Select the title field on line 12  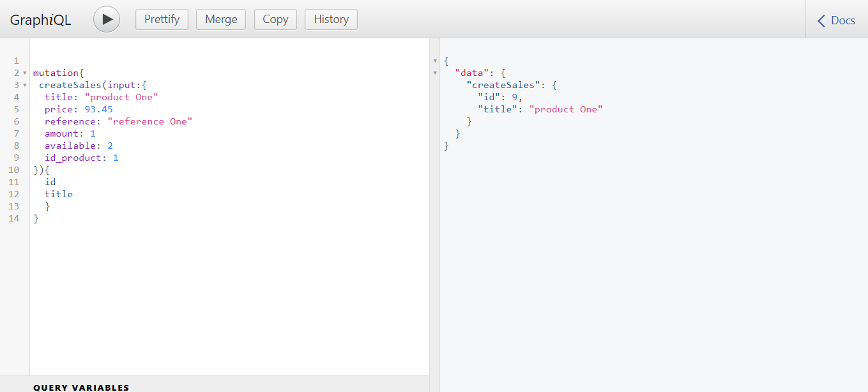(x=58, y=194)
